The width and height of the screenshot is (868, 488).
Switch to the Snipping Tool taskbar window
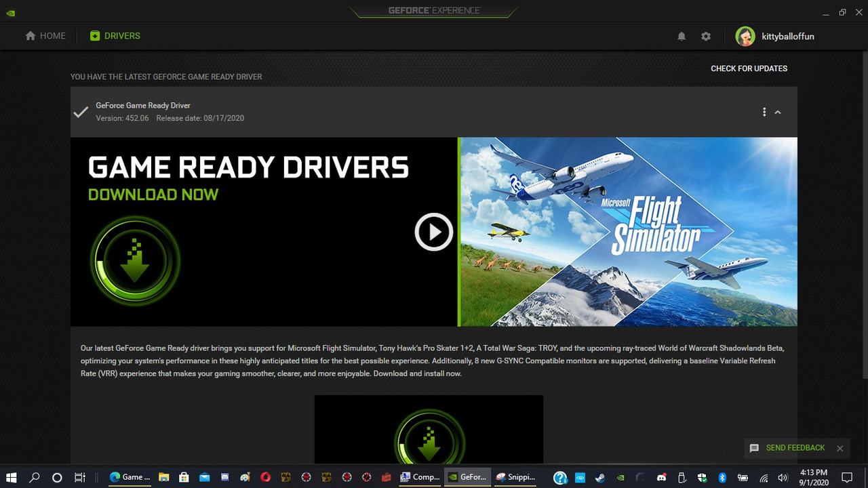515,477
